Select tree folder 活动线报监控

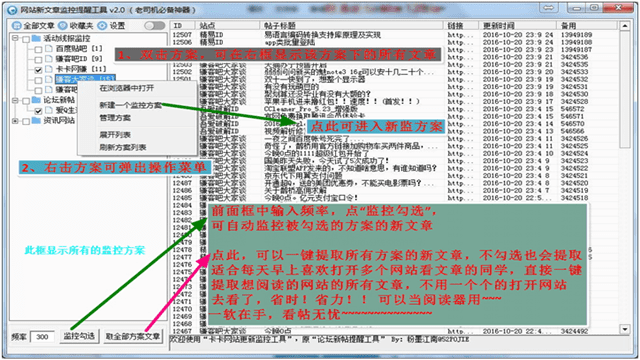coord(67,38)
